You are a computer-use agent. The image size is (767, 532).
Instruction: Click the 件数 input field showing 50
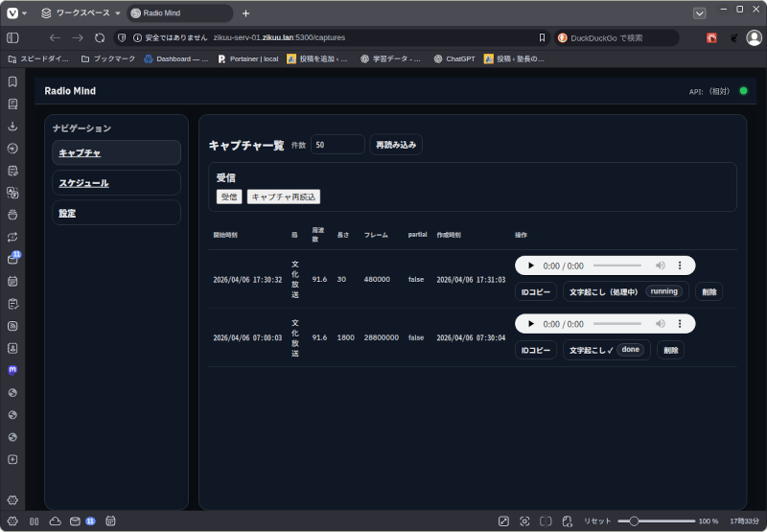click(337, 145)
